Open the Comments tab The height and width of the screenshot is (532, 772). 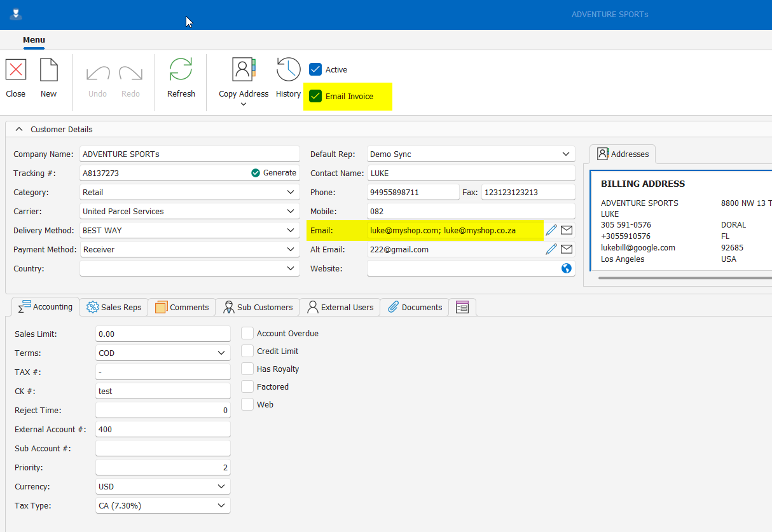pyautogui.click(x=182, y=307)
